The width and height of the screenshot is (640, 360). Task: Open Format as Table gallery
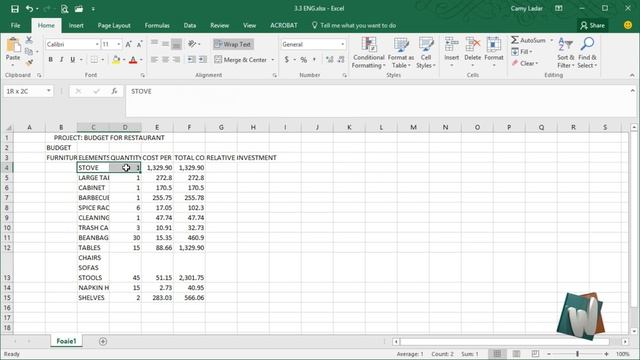pyautogui.click(x=401, y=53)
